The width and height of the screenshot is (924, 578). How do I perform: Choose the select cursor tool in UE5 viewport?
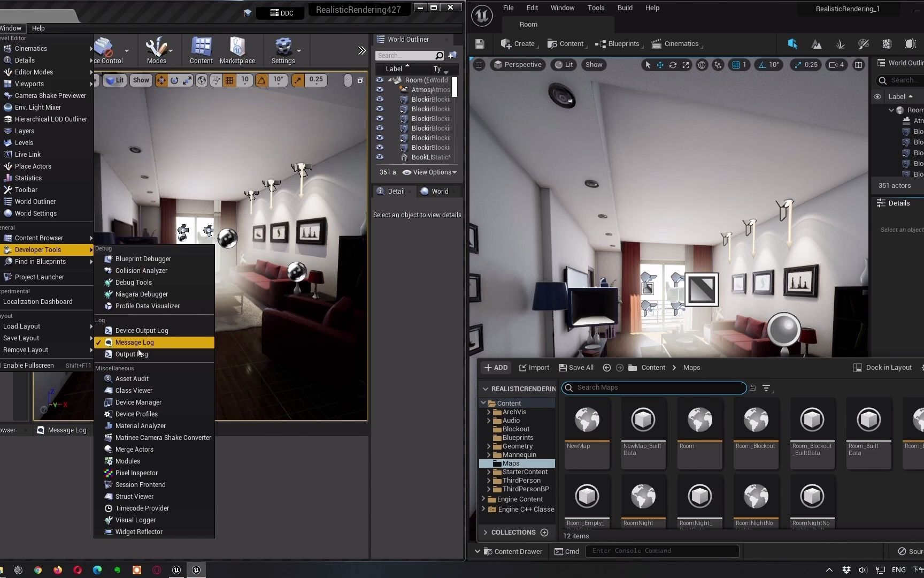pyautogui.click(x=648, y=65)
